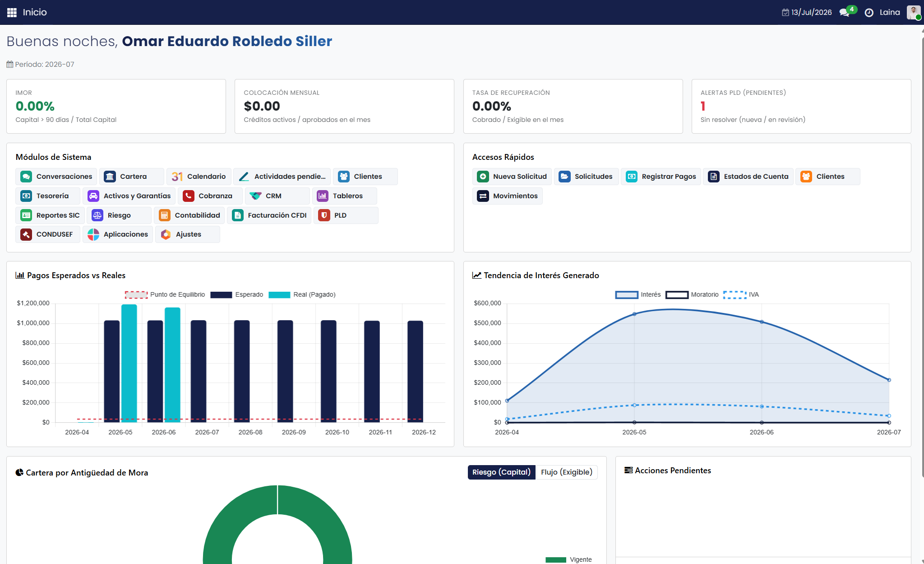Viewport: 924px width, 564px height.
Task: Open Clientes in Módulos de Sistema
Action: point(365,177)
